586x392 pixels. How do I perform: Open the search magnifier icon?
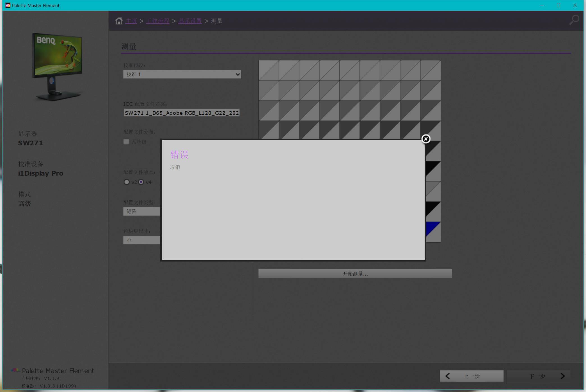coord(574,20)
